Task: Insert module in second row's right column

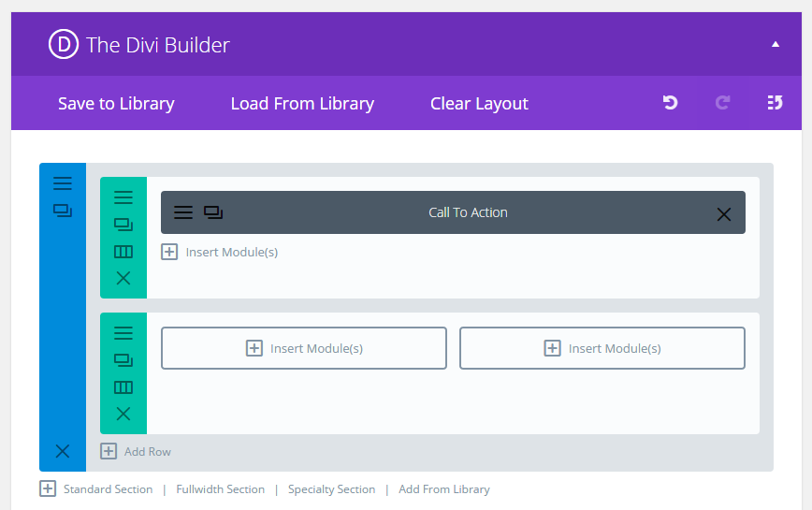Action: point(602,348)
